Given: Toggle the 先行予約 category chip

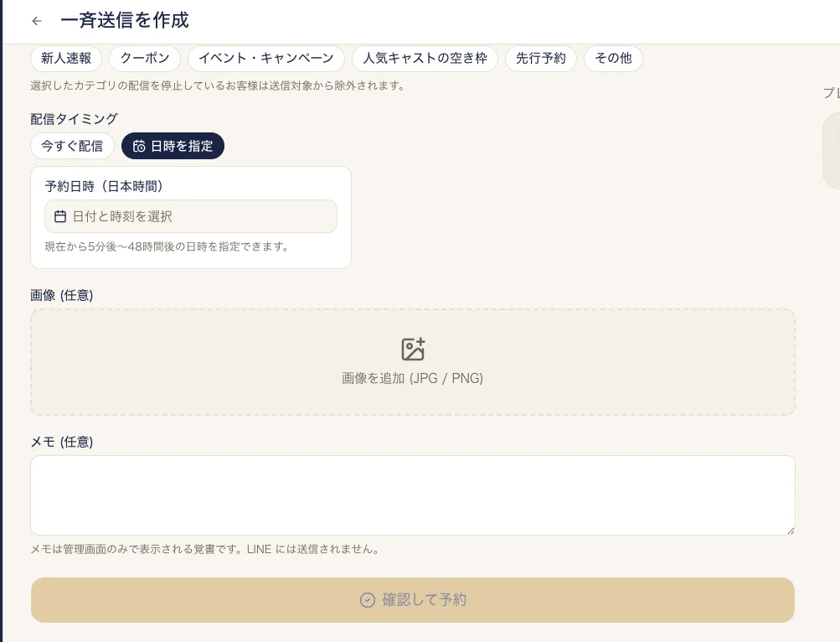Looking at the screenshot, I should click(x=540, y=58).
